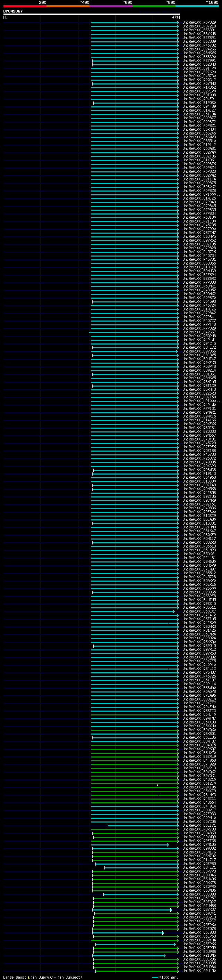This screenshot has width=222, height=980.
Task: Select the UniRef100_A1XD62 row label
Action: pyautogui.click(x=199, y=88)
